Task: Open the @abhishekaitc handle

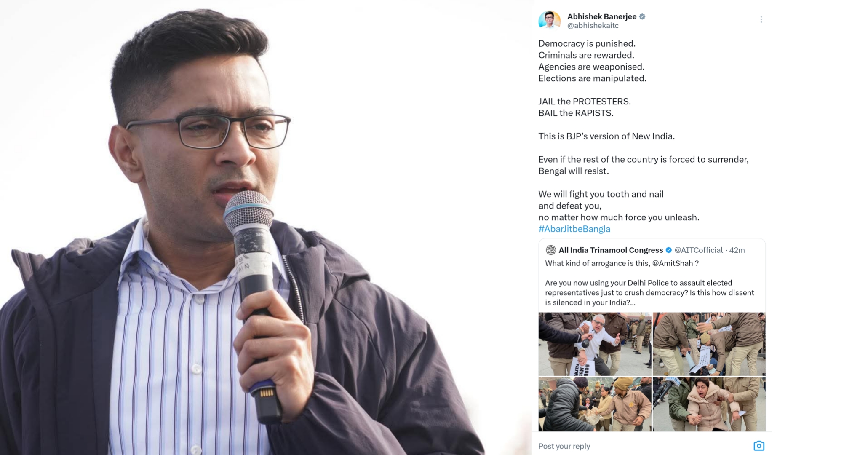Action: [x=593, y=26]
